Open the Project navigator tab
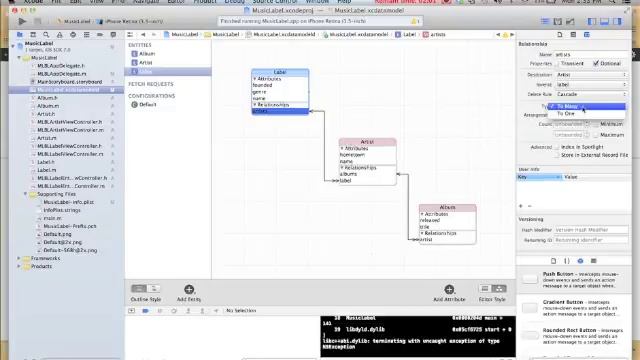 [20, 35]
